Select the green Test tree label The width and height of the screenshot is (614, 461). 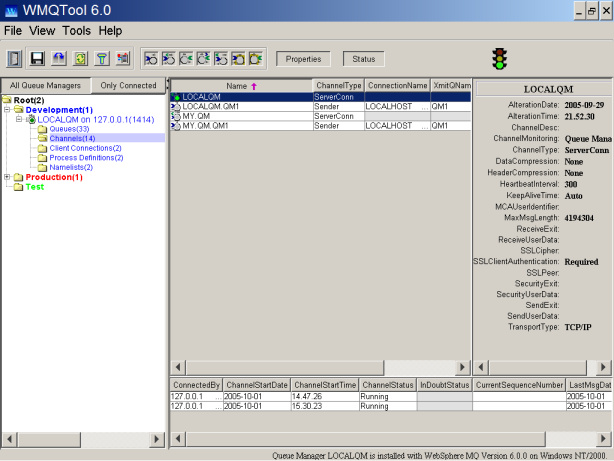35,187
